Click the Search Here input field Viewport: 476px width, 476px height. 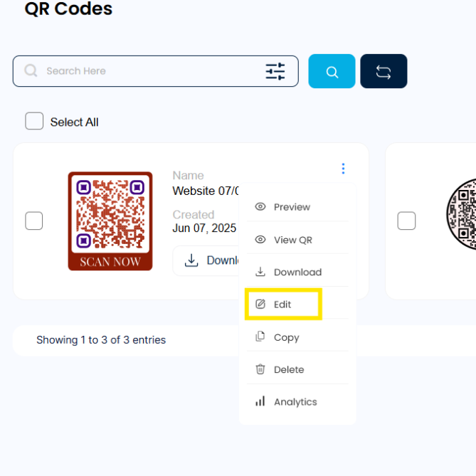coord(149,71)
